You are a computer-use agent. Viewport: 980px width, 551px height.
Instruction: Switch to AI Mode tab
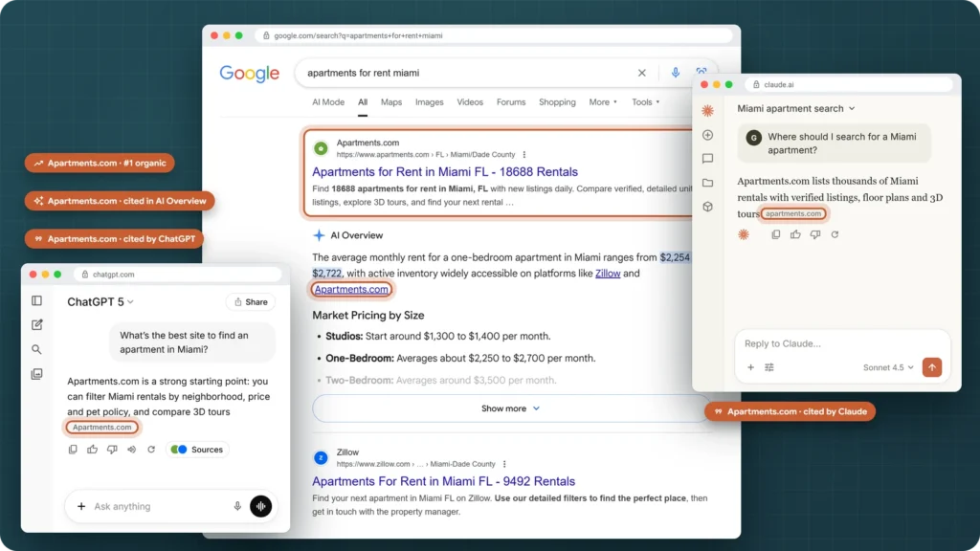(x=328, y=101)
